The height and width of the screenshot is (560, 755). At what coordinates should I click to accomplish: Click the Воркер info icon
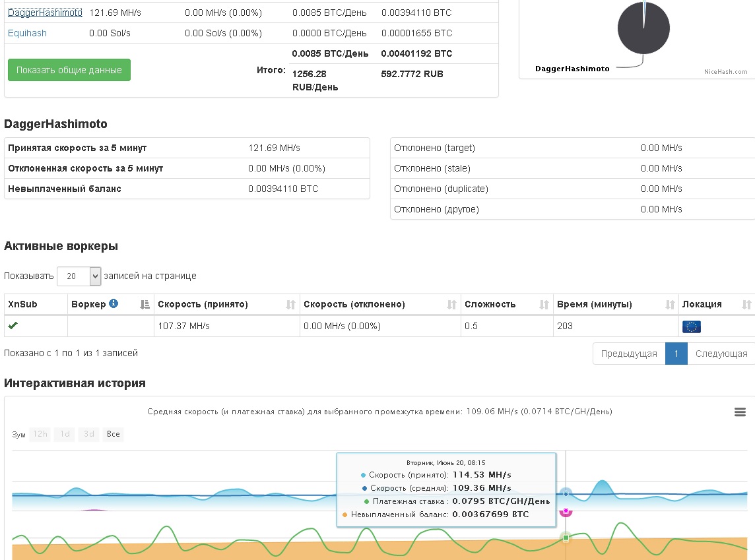point(114,304)
